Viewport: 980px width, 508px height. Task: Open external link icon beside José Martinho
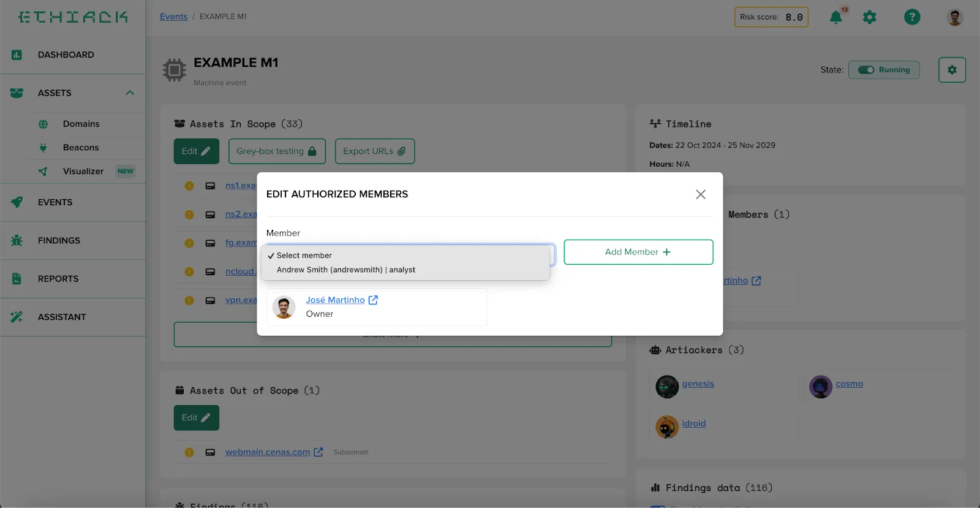[x=373, y=300]
